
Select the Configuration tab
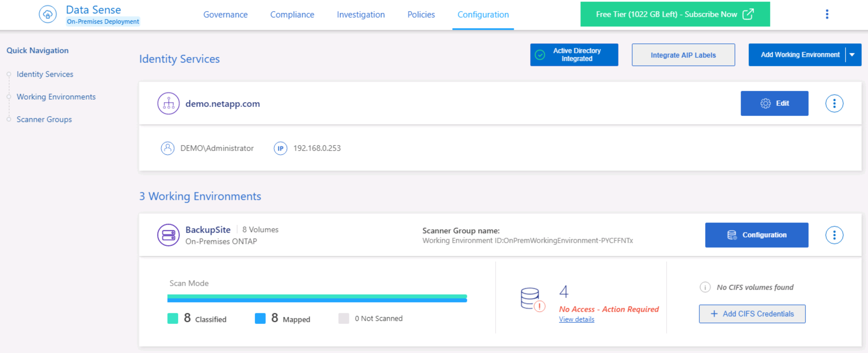point(483,15)
